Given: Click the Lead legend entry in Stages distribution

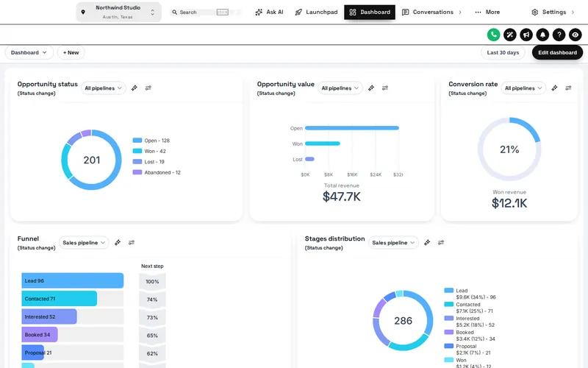Looking at the screenshot, I should tap(470, 294).
